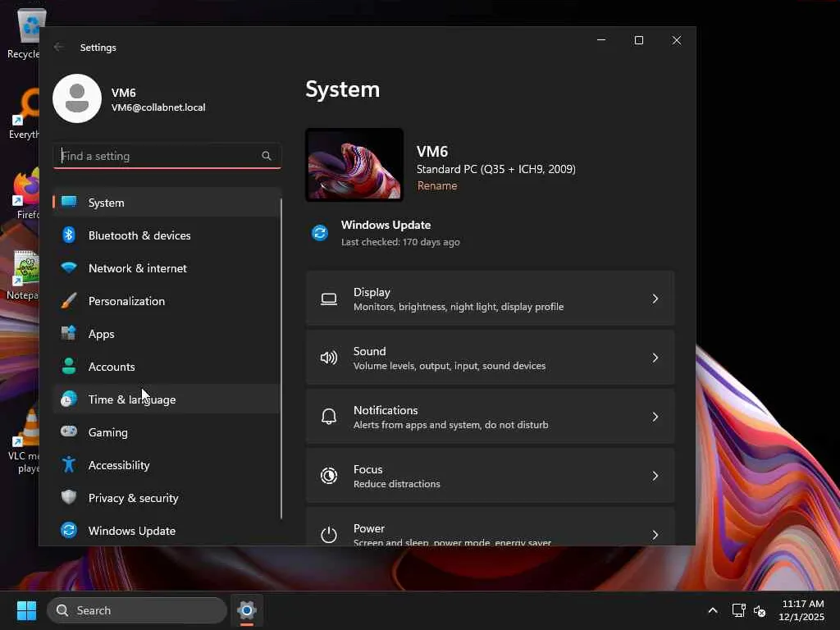840x630 pixels.
Task: Open Network & internet via Wi-Fi icon
Action: pos(69,268)
